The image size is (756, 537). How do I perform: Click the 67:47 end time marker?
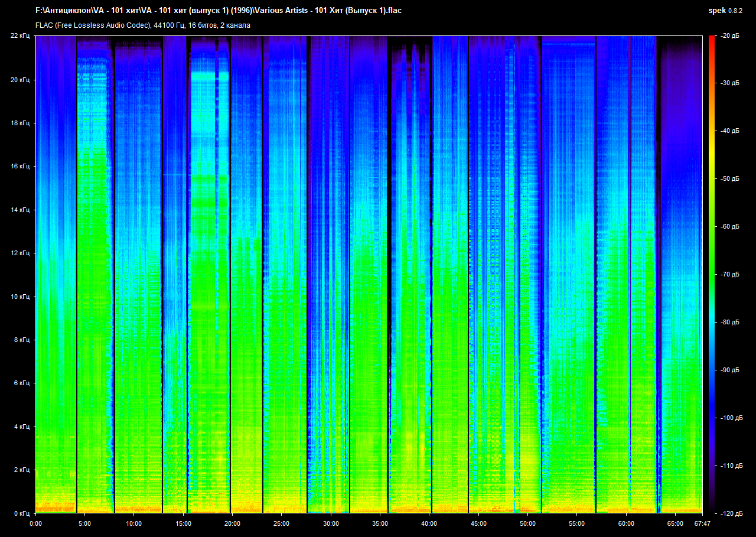[x=701, y=523]
